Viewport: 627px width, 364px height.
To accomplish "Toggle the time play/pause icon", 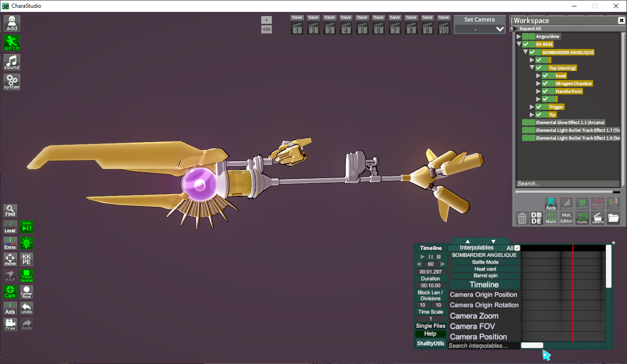I will pos(27,227).
